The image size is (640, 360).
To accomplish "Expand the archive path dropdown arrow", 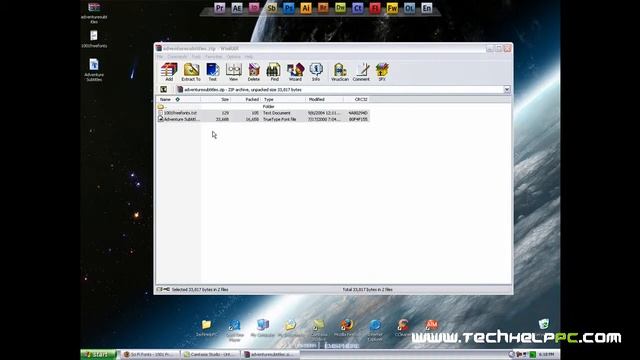I will pos(507,89).
